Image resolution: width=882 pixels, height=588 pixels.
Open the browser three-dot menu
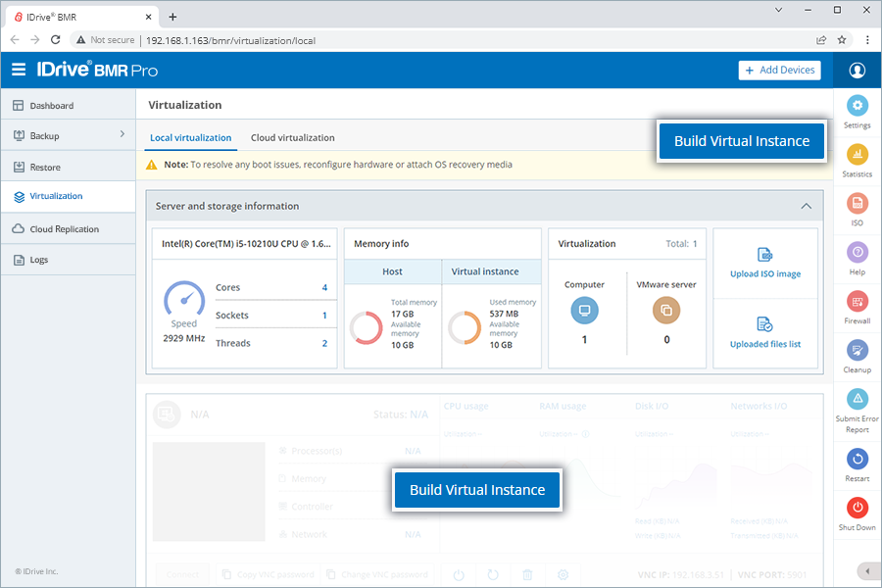(867, 40)
